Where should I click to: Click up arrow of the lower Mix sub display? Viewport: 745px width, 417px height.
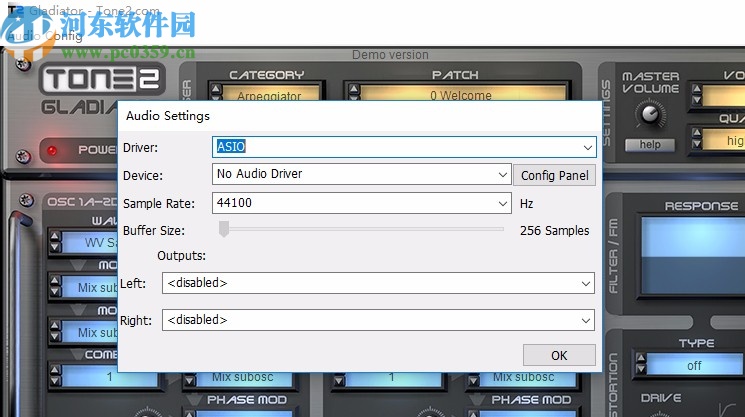tap(55, 325)
